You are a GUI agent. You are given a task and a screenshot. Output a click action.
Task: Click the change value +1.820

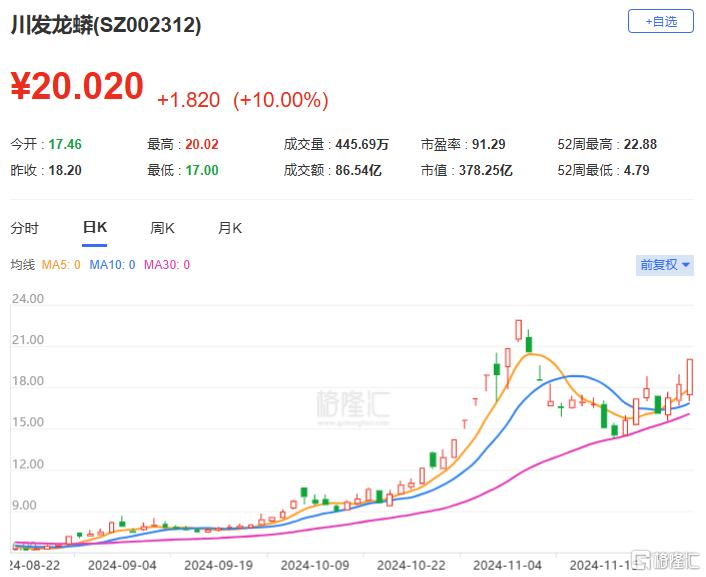coord(189,100)
